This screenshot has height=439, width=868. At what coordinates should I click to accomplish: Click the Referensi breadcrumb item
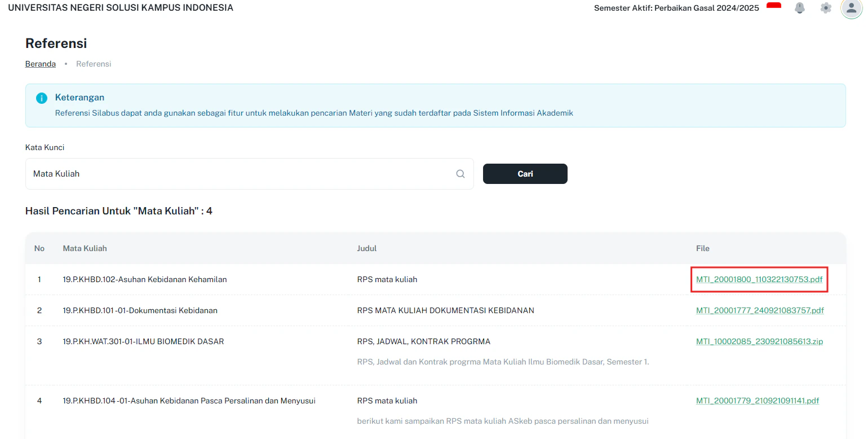pos(94,64)
